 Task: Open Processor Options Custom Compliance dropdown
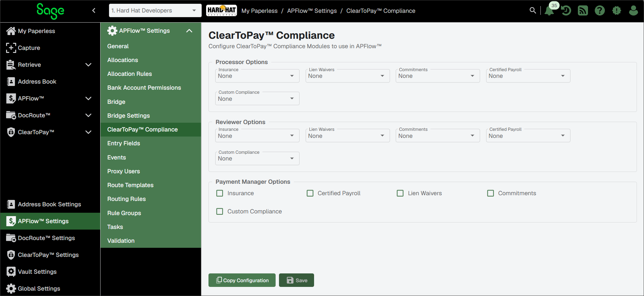257,98
